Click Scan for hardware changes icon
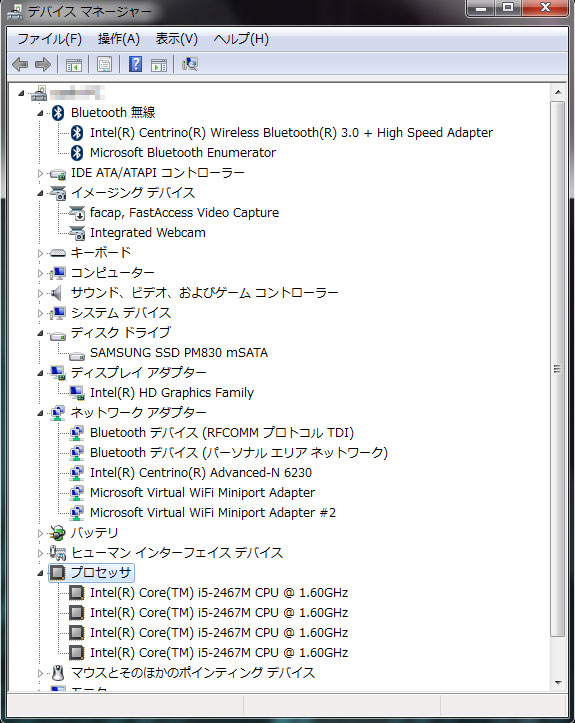The width and height of the screenshot is (575, 723). pyautogui.click(x=190, y=64)
